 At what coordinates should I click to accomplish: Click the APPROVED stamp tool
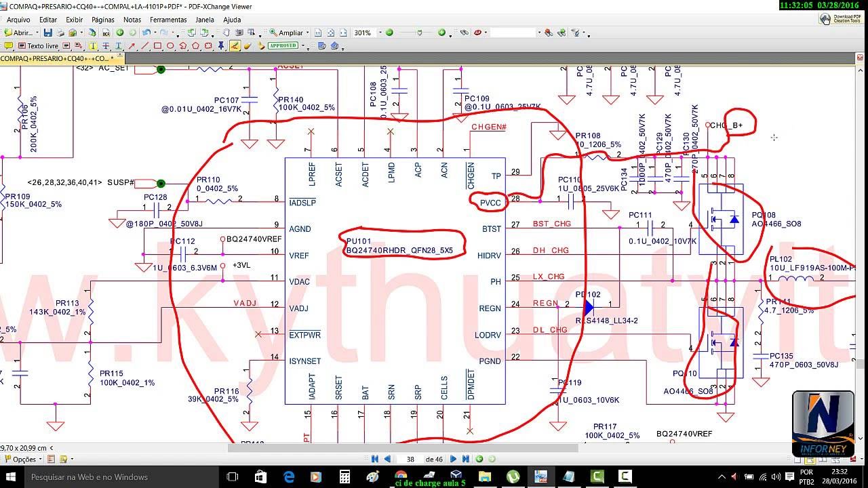[x=283, y=45]
